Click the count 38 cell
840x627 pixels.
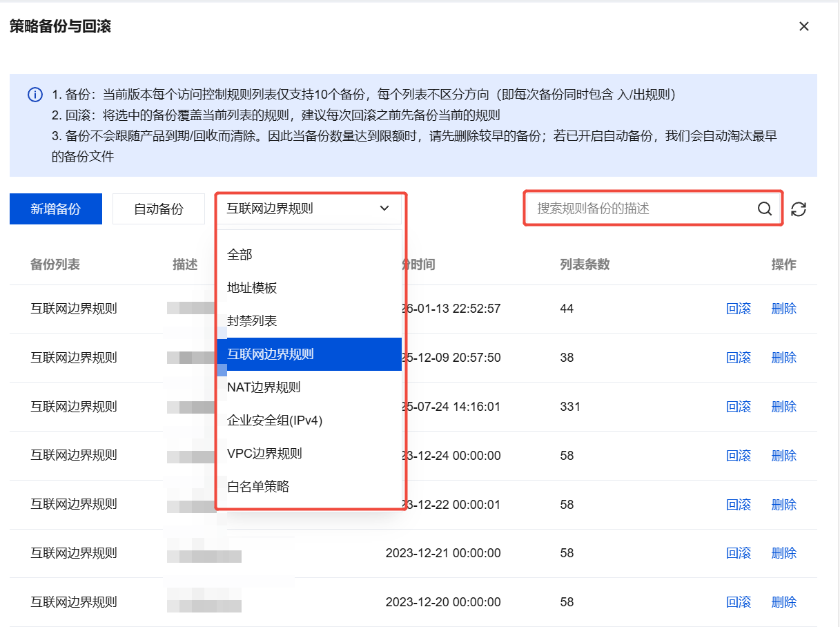[567, 358]
